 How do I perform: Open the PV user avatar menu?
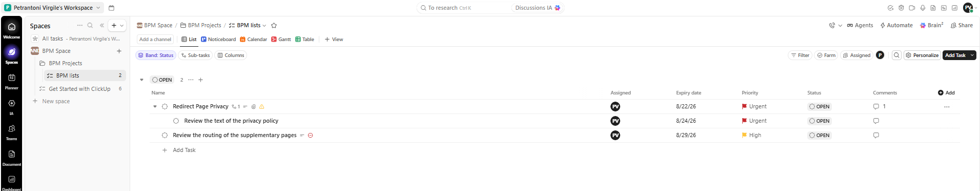968,8
